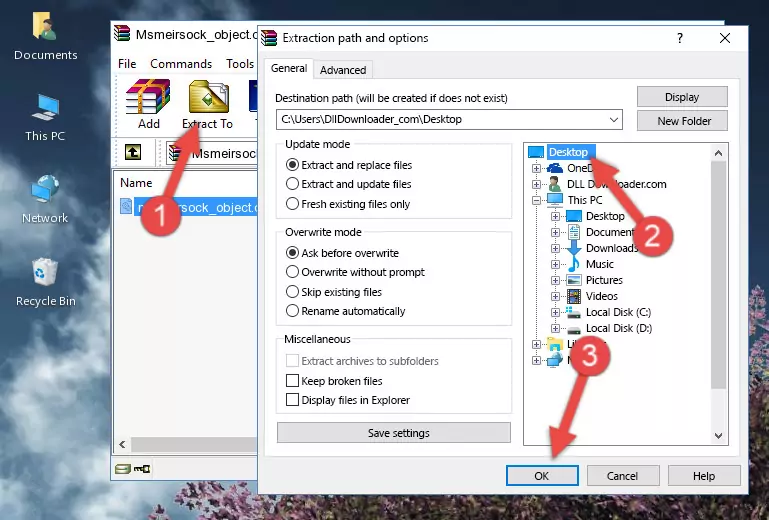Click the up one level arrow icon
Image resolution: width=769 pixels, height=520 pixels.
tap(133, 153)
